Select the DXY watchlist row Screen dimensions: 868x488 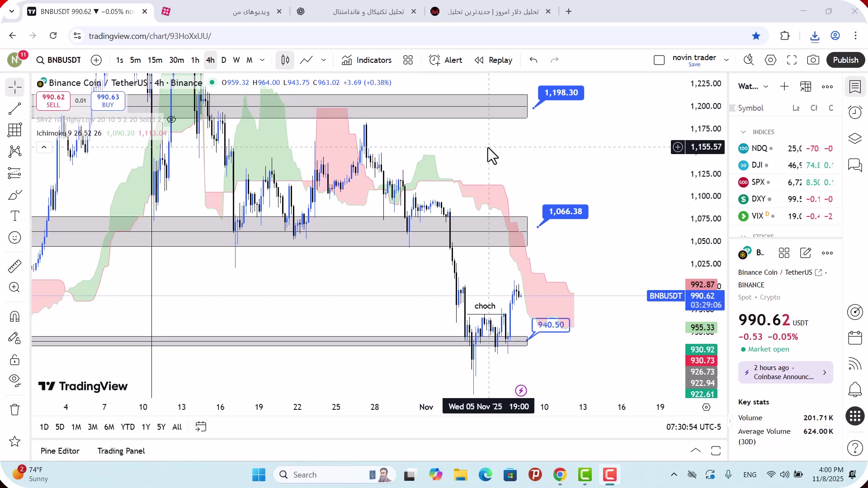786,199
